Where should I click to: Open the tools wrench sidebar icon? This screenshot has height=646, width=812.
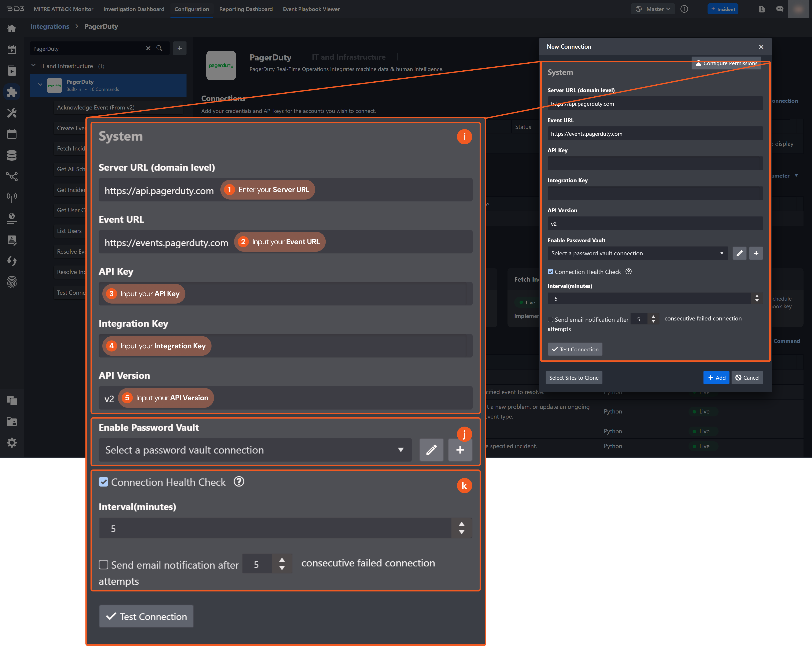coord(12,113)
